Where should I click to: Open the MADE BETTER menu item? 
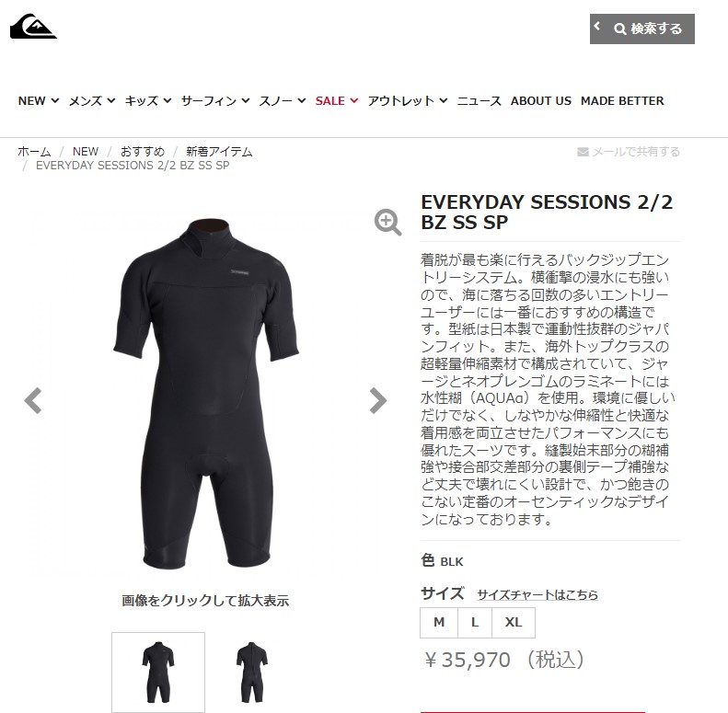622,100
